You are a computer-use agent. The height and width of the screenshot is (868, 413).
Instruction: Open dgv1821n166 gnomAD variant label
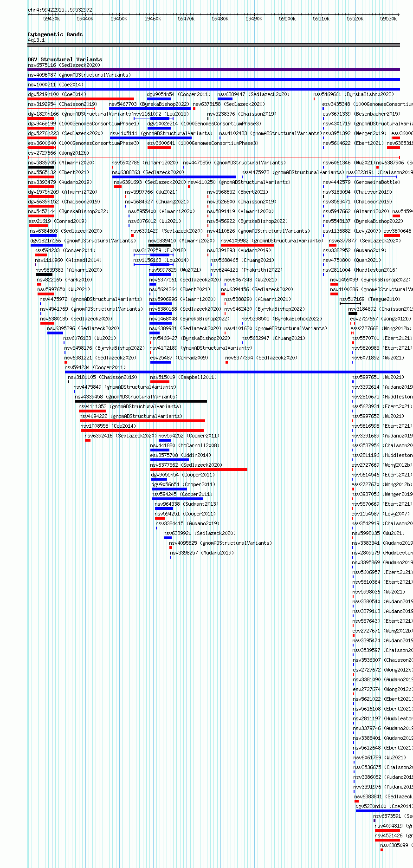pos(83,241)
